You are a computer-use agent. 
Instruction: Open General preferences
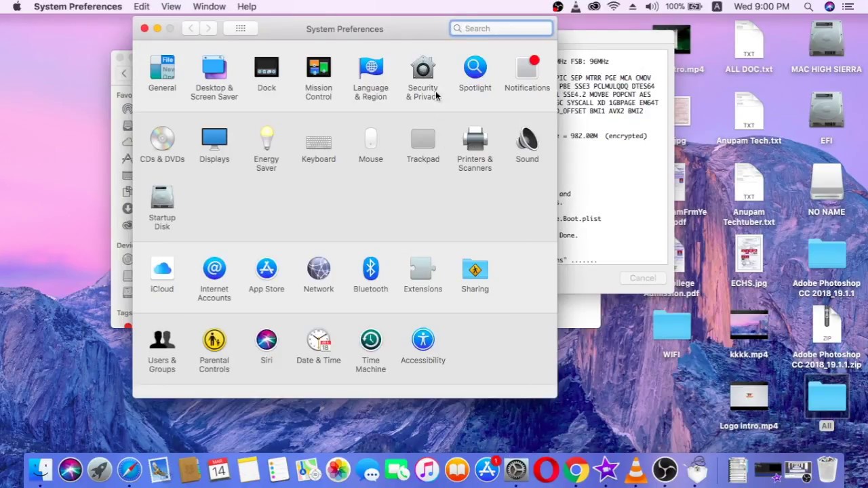pos(162,73)
